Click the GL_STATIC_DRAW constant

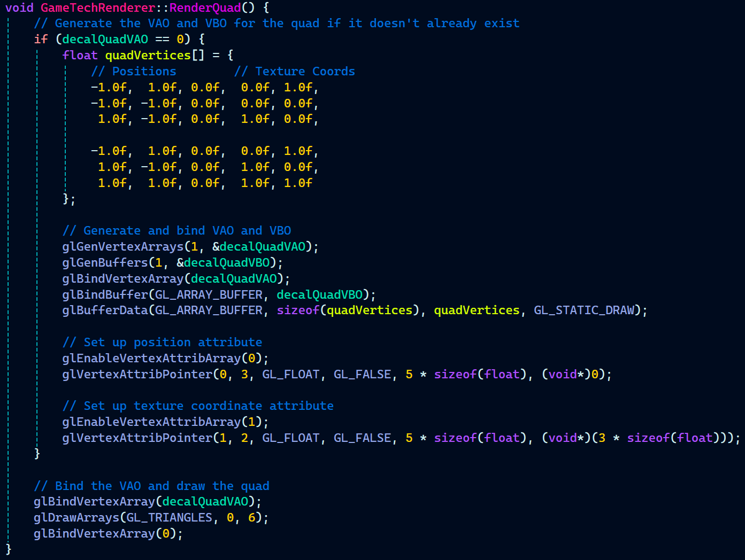[x=583, y=310]
